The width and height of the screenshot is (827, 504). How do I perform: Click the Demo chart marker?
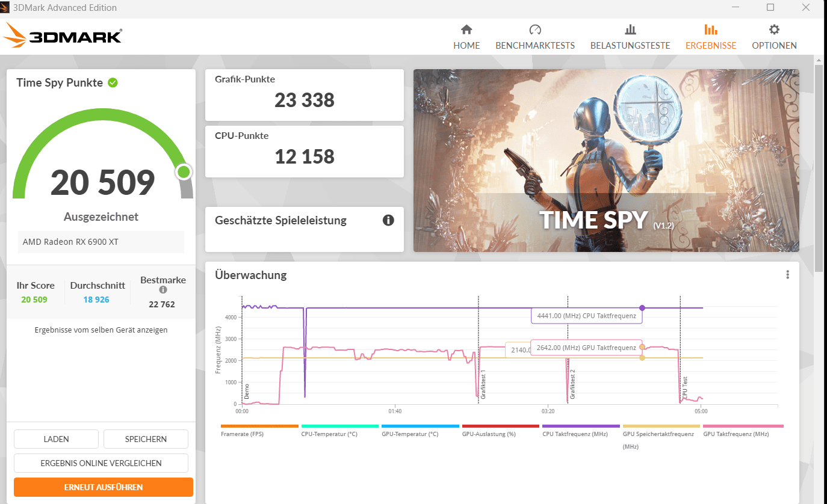[246, 391]
